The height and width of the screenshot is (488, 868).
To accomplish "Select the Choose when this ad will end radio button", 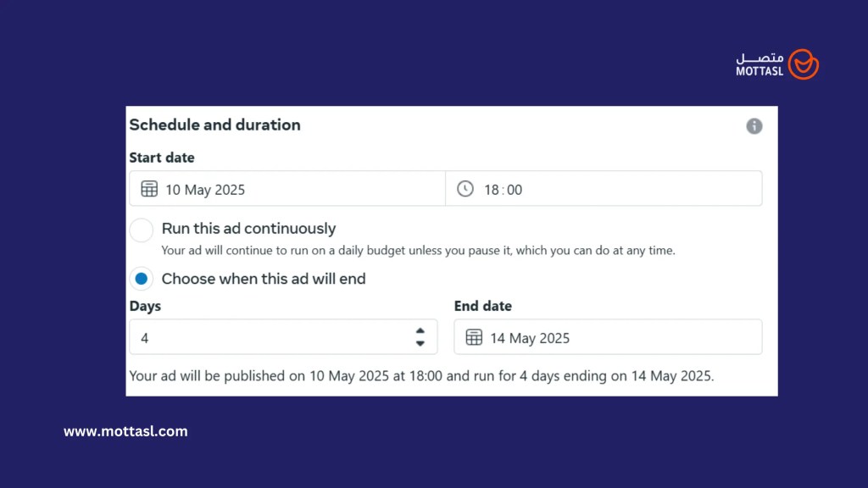I will (x=142, y=279).
